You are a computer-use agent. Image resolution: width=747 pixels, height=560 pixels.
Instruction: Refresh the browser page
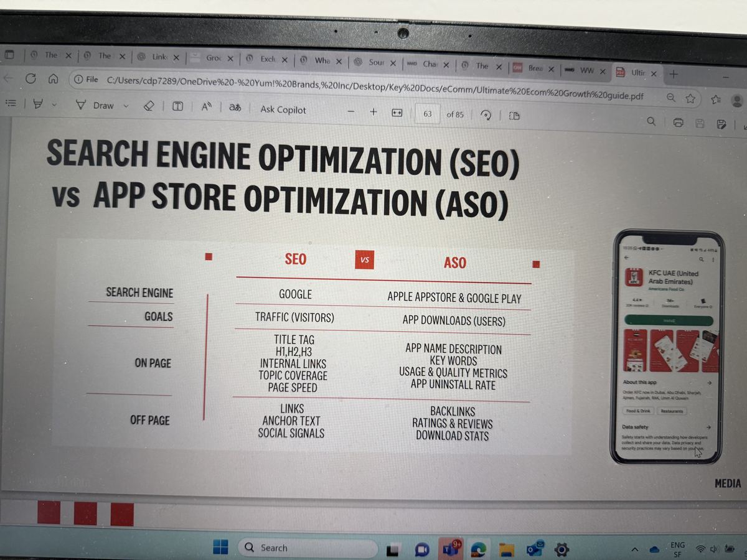[30, 79]
